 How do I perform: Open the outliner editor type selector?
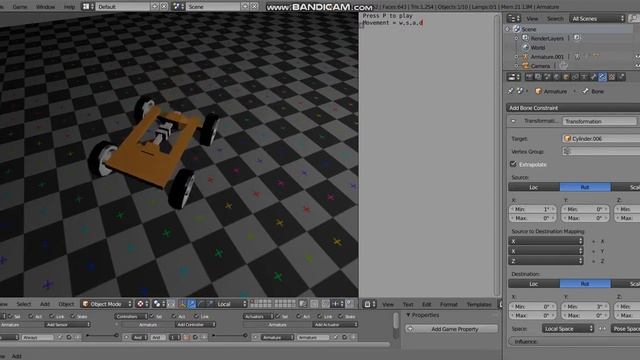[513, 18]
